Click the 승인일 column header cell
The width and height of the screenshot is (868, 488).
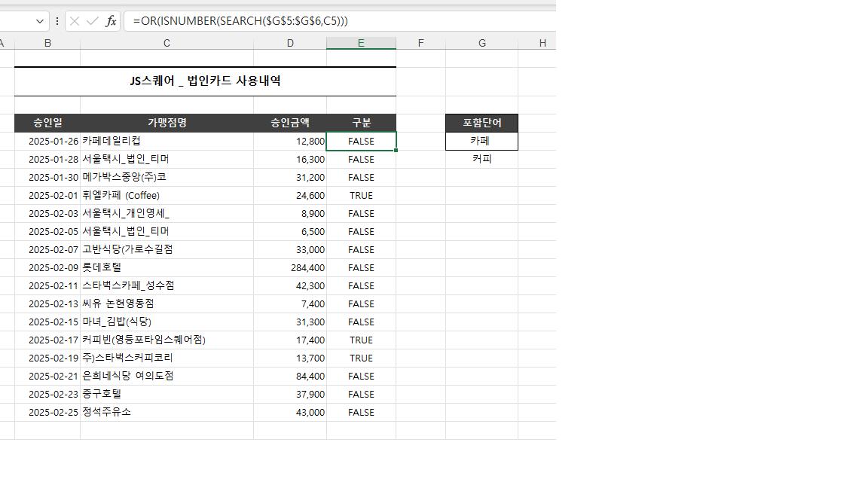[47, 123]
